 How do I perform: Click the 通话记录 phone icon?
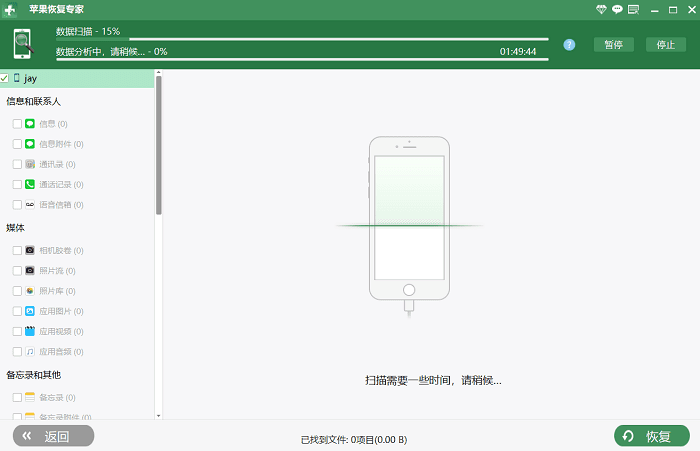pos(30,184)
